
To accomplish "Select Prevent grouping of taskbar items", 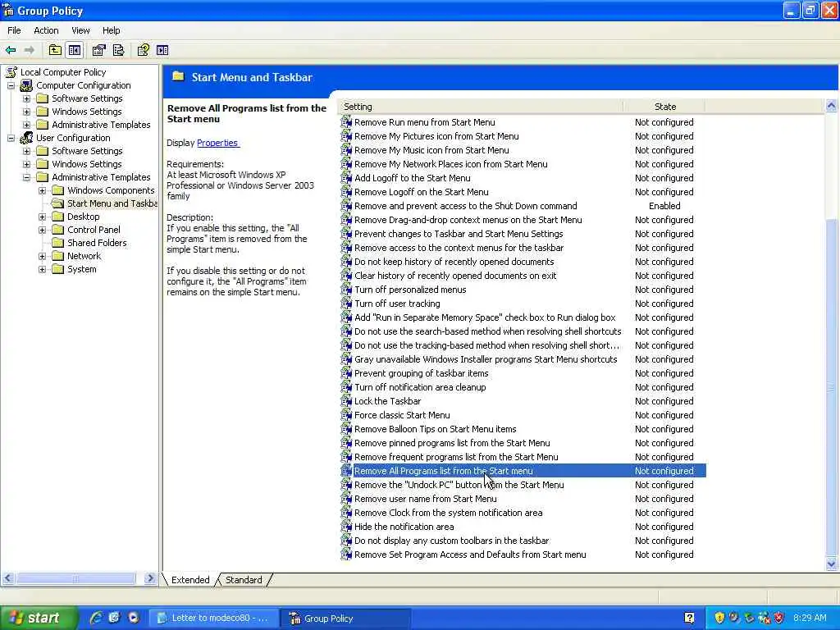I will (x=421, y=373).
